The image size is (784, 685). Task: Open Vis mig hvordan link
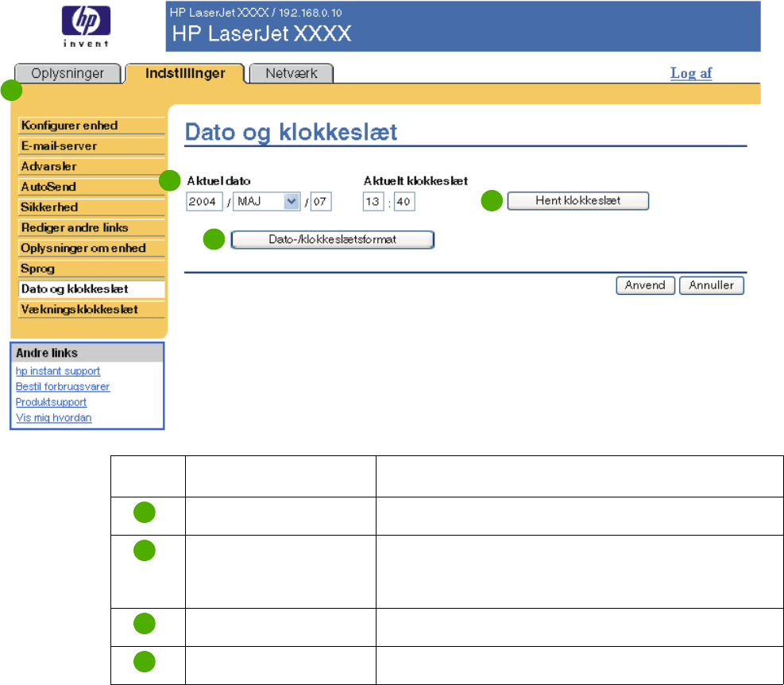tap(53, 418)
